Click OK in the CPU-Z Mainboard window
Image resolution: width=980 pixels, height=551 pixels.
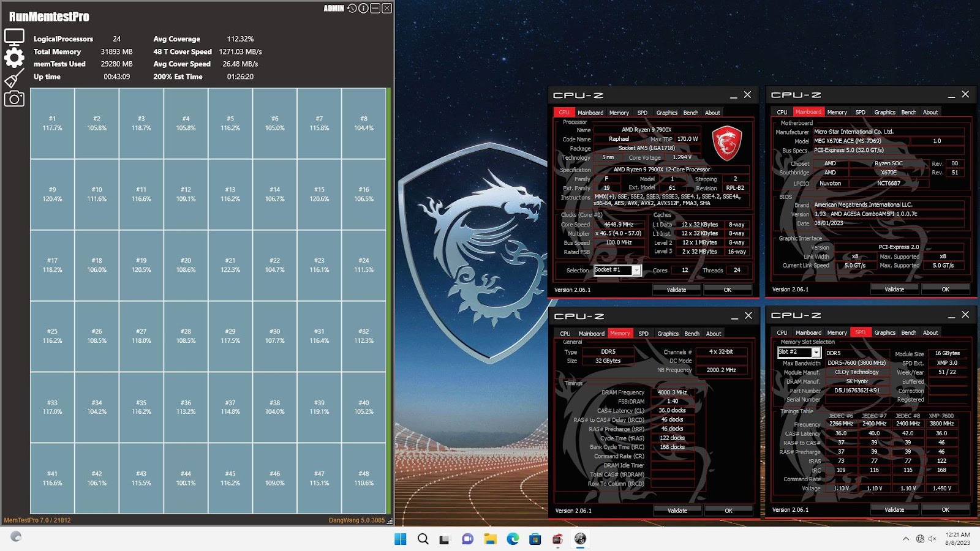pyautogui.click(x=945, y=289)
